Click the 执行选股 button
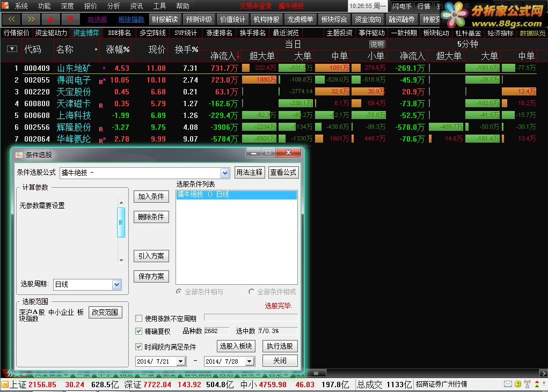The width and height of the screenshot is (548, 392). click(x=280, y=346)
